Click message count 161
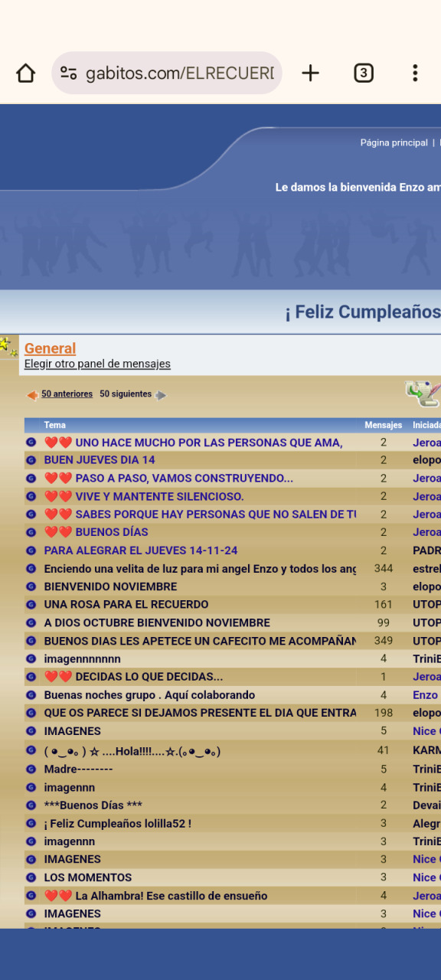 tap(384, 605)
